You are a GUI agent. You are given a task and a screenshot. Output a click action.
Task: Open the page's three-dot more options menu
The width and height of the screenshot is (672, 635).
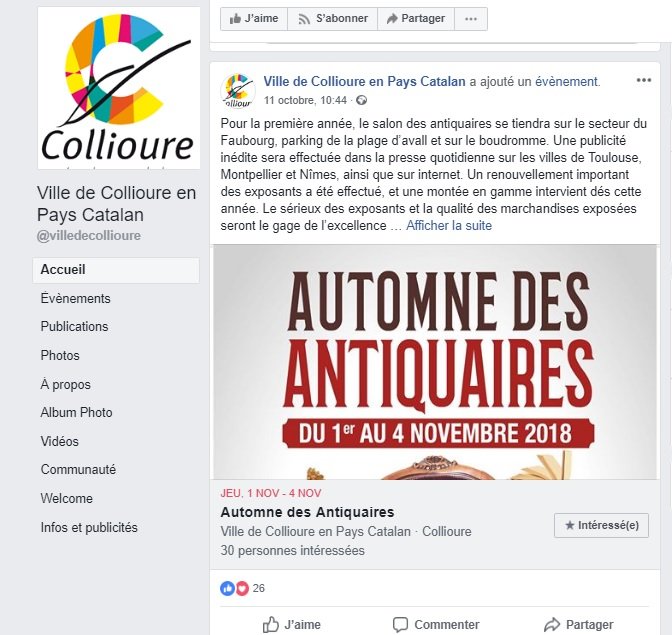tap(471, 19)
